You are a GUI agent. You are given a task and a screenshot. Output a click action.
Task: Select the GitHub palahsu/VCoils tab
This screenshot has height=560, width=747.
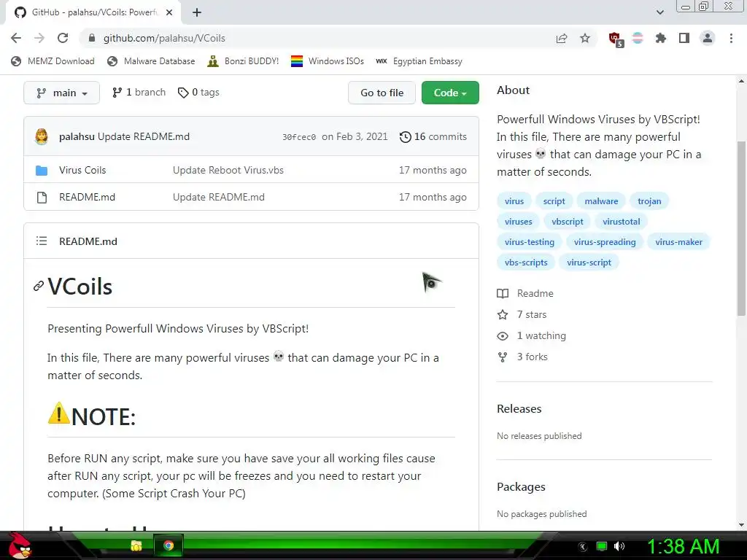[x=93, y=12]
